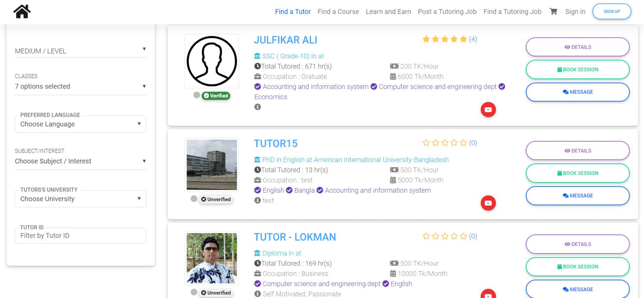Click the home logo icon
Image resolution: width=644 pixels, height=298 pixels.
[x=22, y=11]
